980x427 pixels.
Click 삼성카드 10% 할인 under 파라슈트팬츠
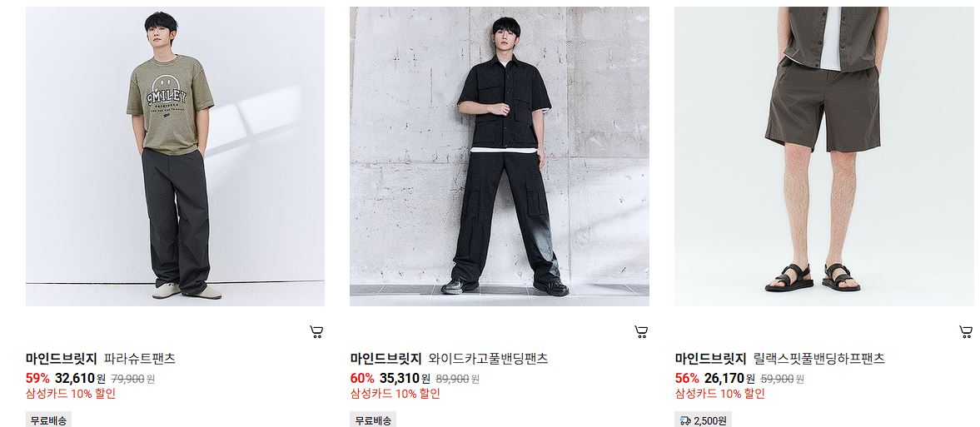point(71,394)
